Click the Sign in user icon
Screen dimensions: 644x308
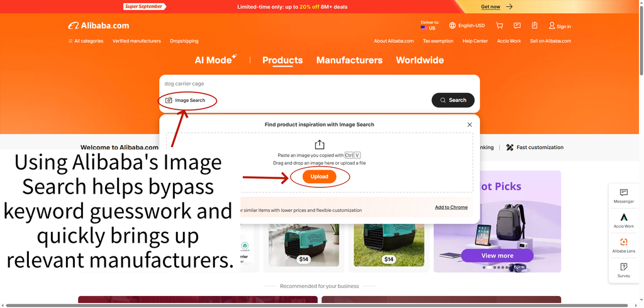[x=552, y=26]
